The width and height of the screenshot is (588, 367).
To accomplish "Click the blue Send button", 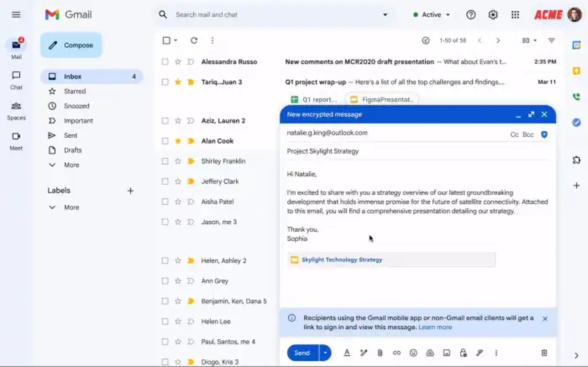I will pyautogui.click(x=302, y=353).
